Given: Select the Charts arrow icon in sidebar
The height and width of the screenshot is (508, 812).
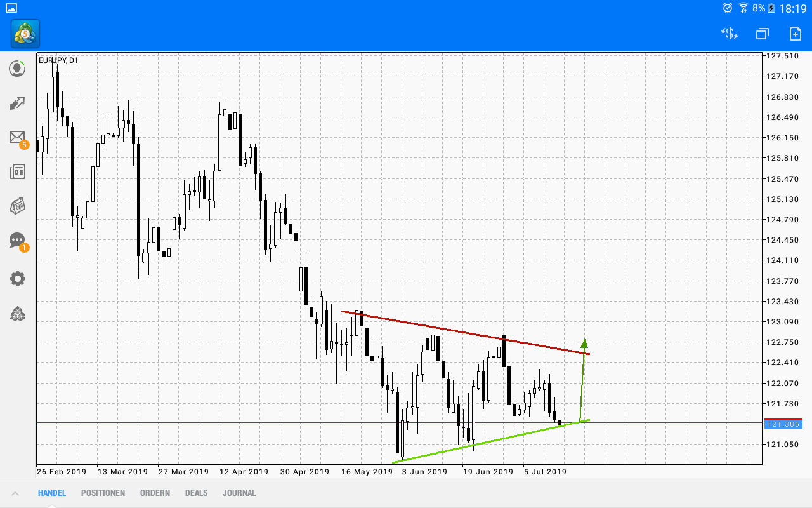Looking at the screenshot, I should coord(17,103).
